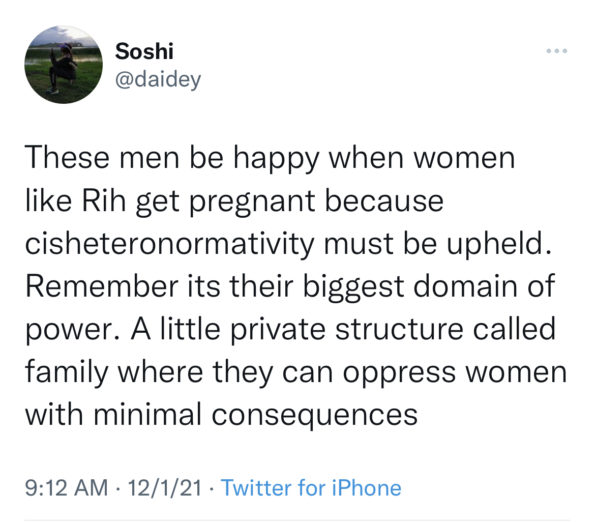Click the @daidey handle

[158, 80]
